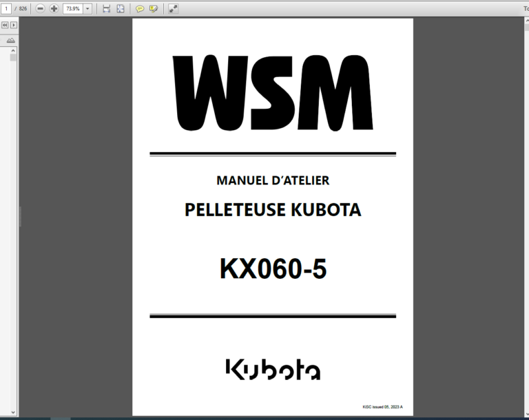Open the navigation pane options icon

point(11,40)
